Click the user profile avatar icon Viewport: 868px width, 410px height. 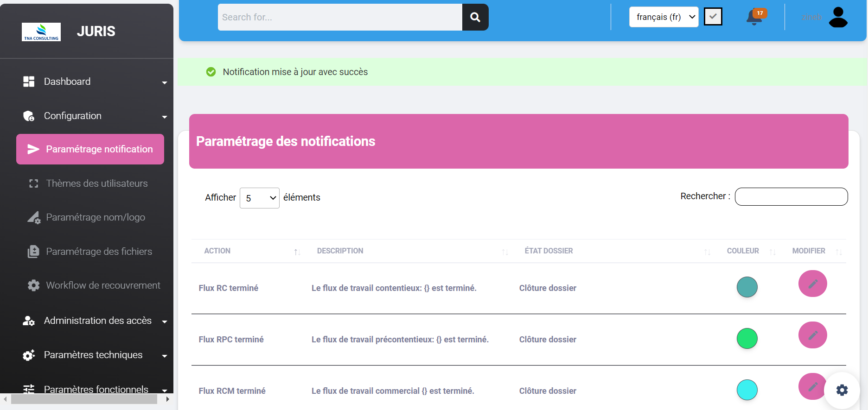[x=838, y=18]
